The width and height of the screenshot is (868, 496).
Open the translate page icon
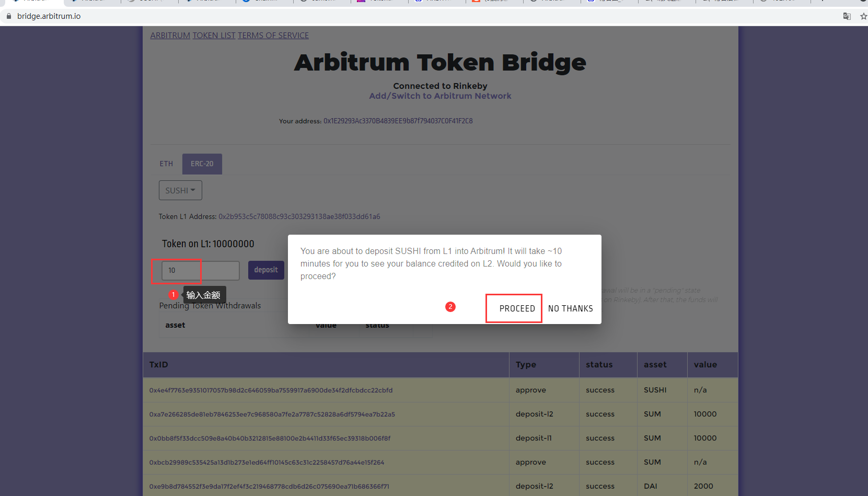847,16
